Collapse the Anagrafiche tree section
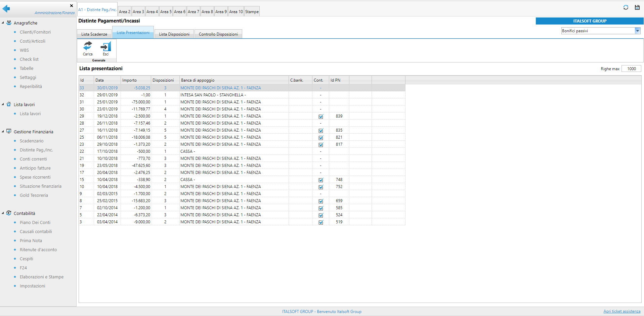The width and height of the screenshot is (644, 316). (x=3, y=23)
